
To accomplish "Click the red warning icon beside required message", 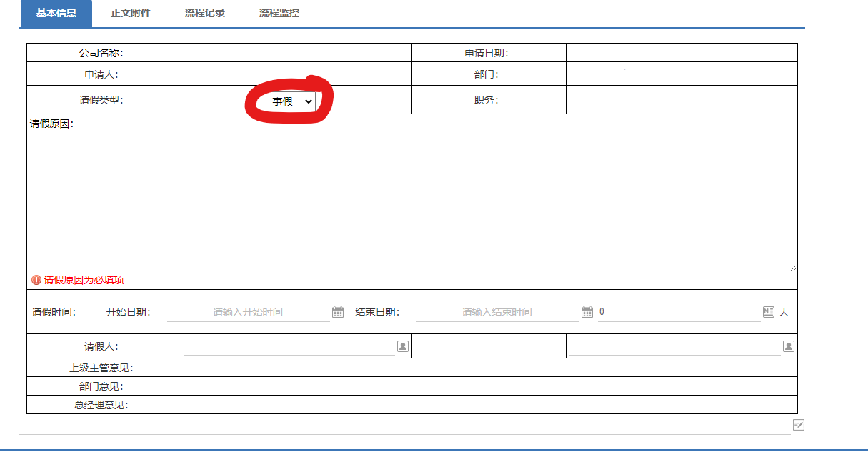I will (x=36, y=280).
